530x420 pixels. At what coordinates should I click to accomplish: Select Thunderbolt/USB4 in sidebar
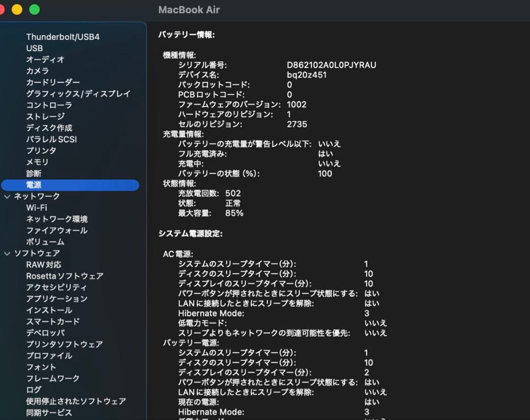(63, 37)
